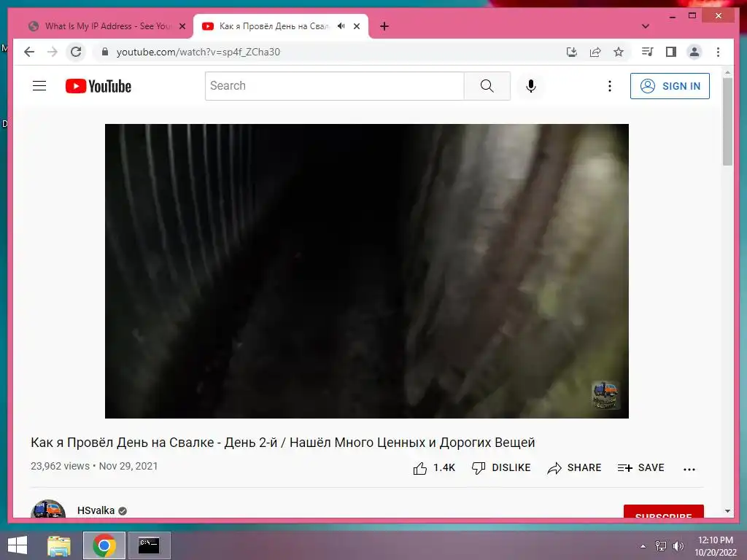Viewport: 747px width, 560px height.
Task: Reload the YouTube page
Action: [76, 52]
